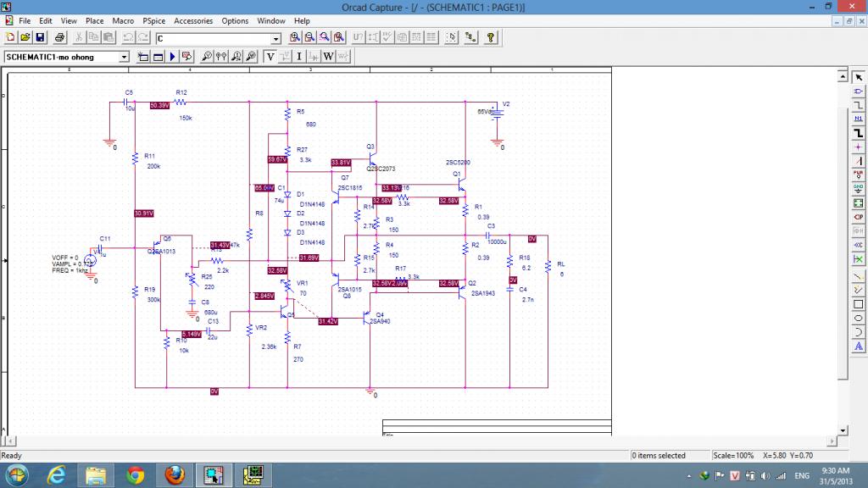Print the schematic using the printer icon
Viewport: 868px width, 488px height.
coord(59,37)
